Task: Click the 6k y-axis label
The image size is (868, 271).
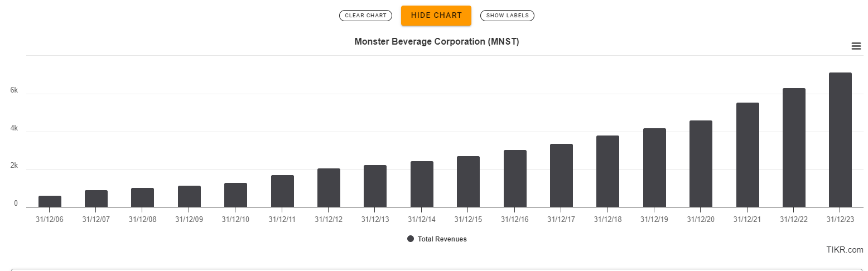Action: (x=14, y=90)
